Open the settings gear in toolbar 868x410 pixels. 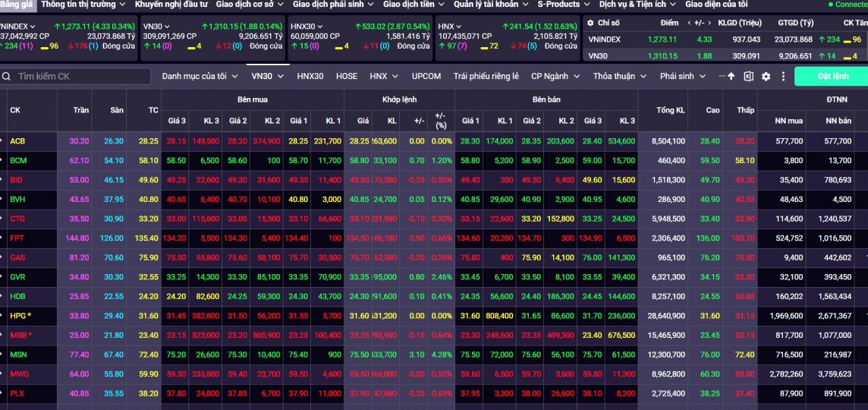tap(766, 76)
